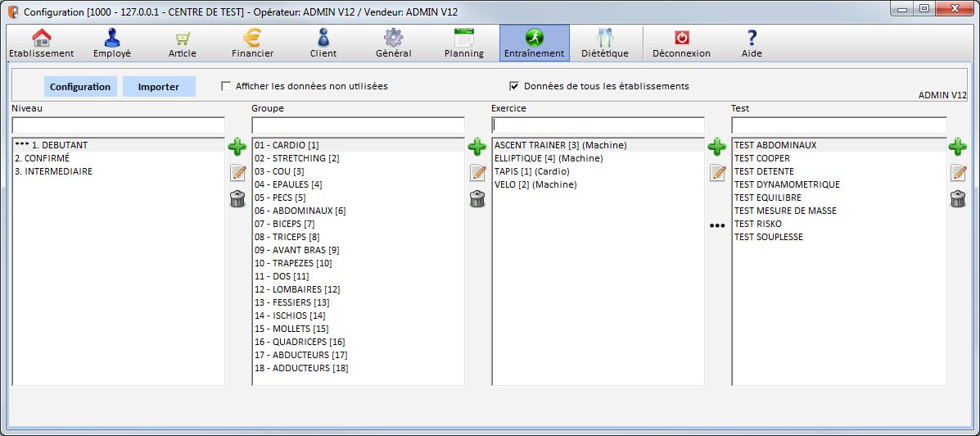
Task: Open Aide question mark help
Action: point(752,43)
